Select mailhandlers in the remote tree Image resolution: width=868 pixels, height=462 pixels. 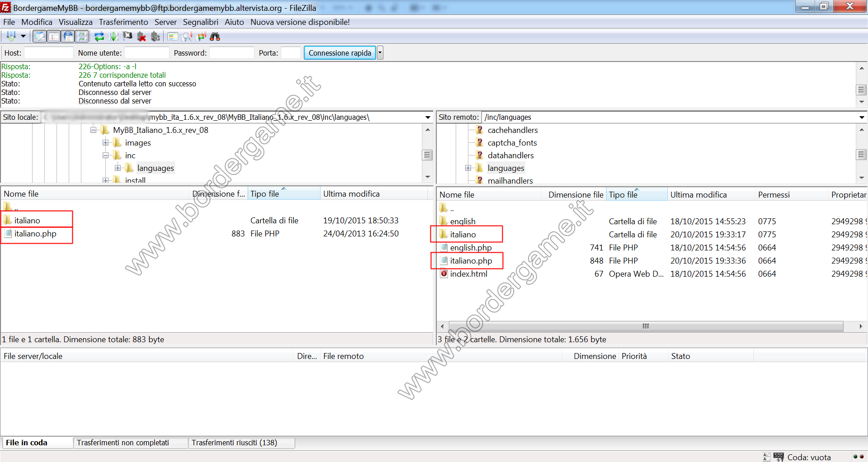pyautogui.click(x=510, y=180)
